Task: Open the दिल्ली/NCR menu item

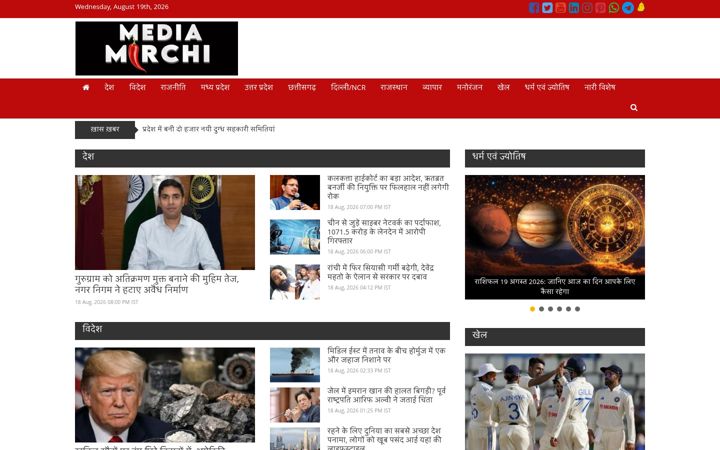Action: point(348,87)
